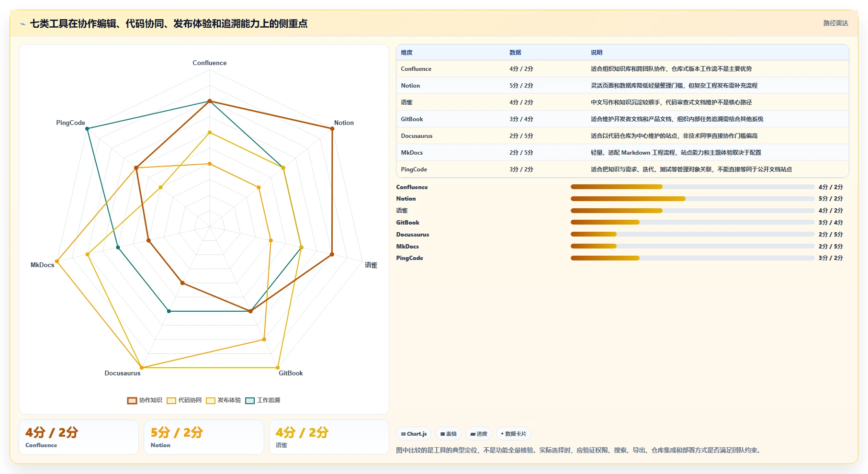Open the Confluence 4分 / 2分 summary card

coord(79,437)
